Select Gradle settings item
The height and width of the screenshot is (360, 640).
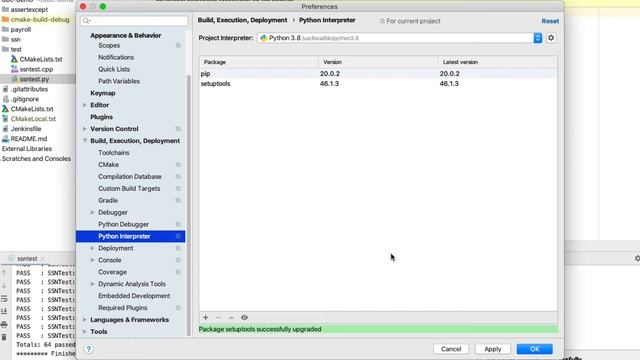coord(108,200)
